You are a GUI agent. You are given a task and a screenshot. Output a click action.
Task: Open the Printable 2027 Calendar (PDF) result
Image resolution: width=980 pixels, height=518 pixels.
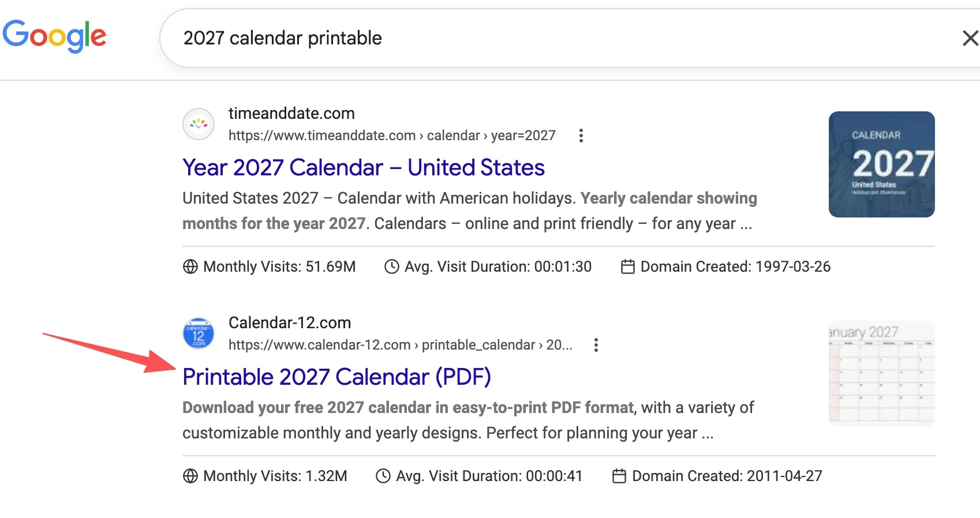click(336, 377)
